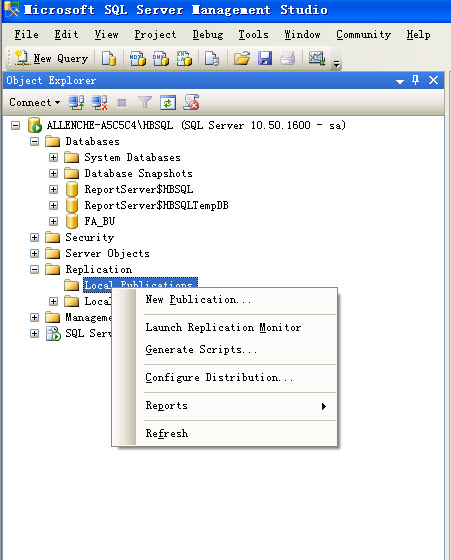The height and width of the screenshot is (560, 451).
Task: Select the Database Snapshots tree item
Action: coord(138,174)
